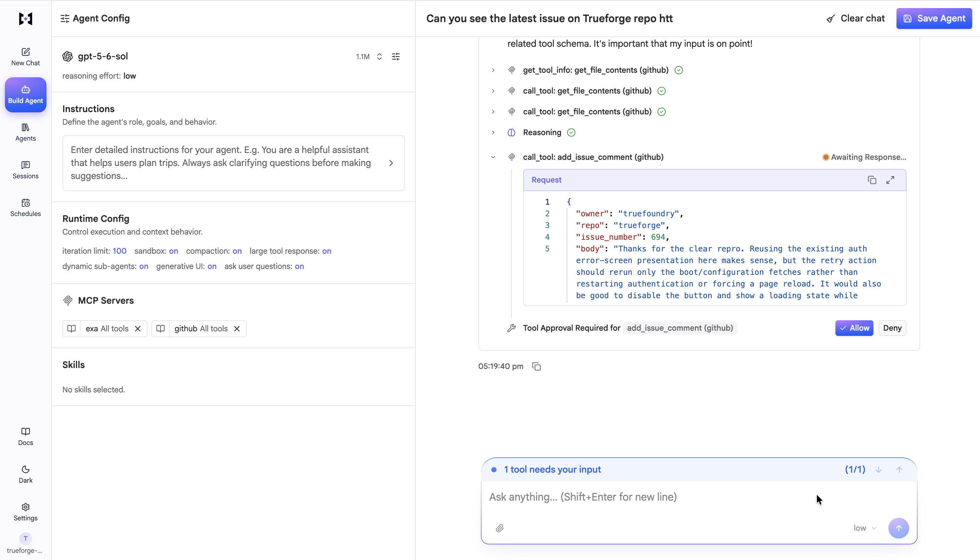Toggle ask user questions on setting

coord(299,266)
